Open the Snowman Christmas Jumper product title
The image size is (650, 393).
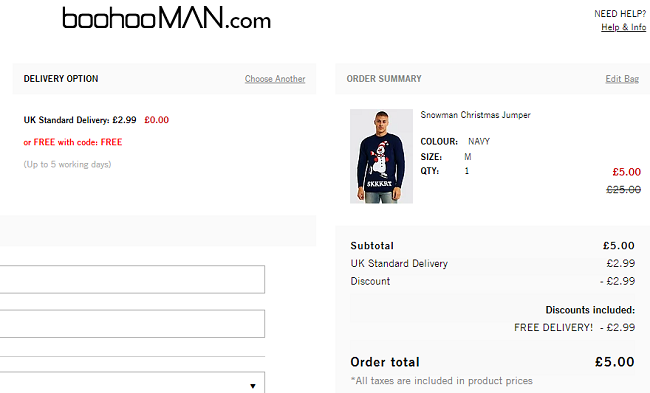[475, 115]
